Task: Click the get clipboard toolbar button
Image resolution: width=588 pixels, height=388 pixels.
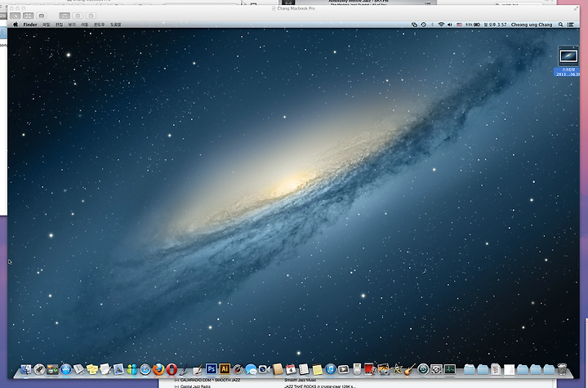Action: (x=78, y=16)
